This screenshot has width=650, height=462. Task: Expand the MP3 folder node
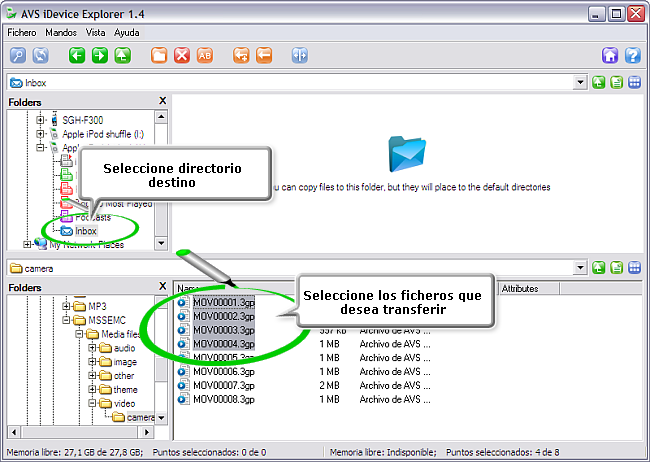tap(66, 306)
